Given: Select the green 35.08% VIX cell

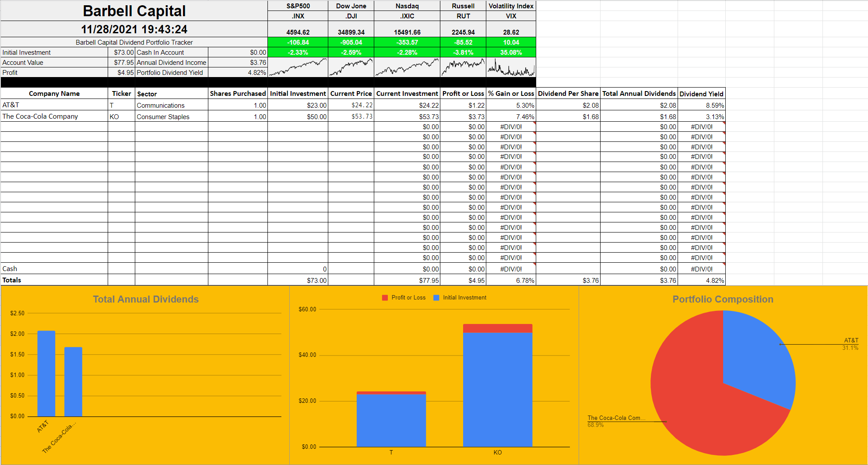Looking at the screenshot, I should point(511,53).
